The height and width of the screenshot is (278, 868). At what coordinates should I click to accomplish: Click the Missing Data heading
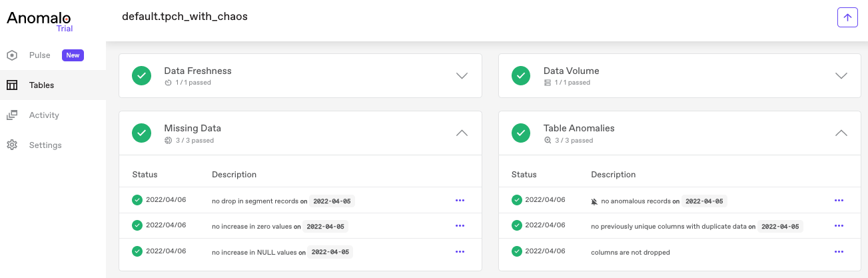193,128
